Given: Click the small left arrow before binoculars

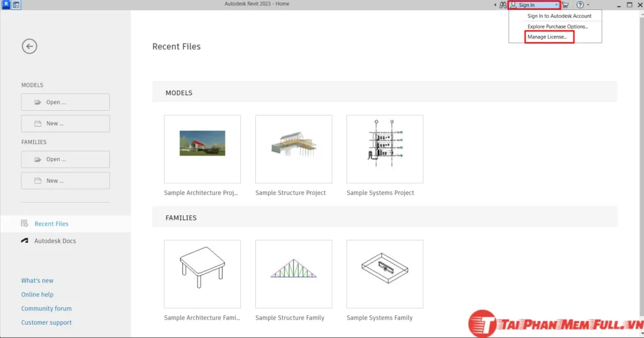Looking at the screenshot, I should pyautogui.click(x=495, y=5).
